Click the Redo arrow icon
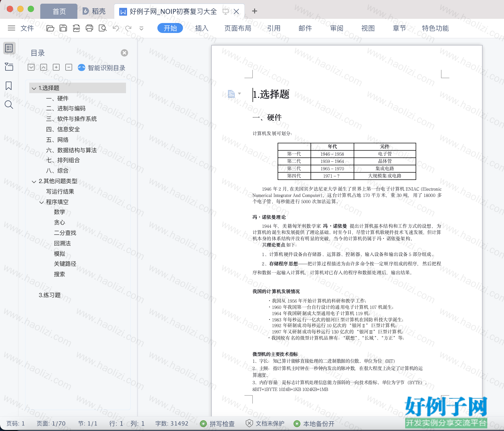The width and height of the screenshot is (504, 431). [x=128, y=28]
